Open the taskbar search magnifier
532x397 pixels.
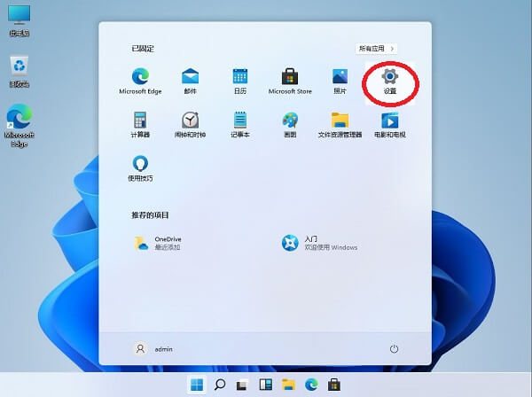point(220,385)
